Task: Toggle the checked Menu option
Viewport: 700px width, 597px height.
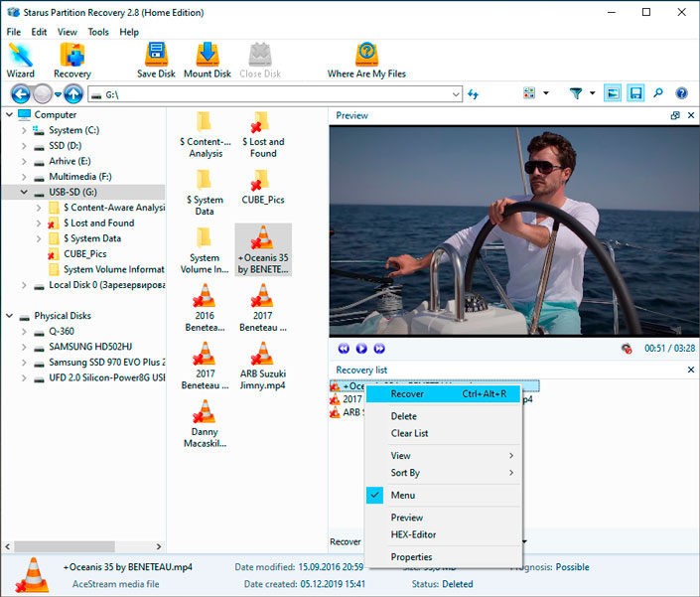Action: coord(443,495)
